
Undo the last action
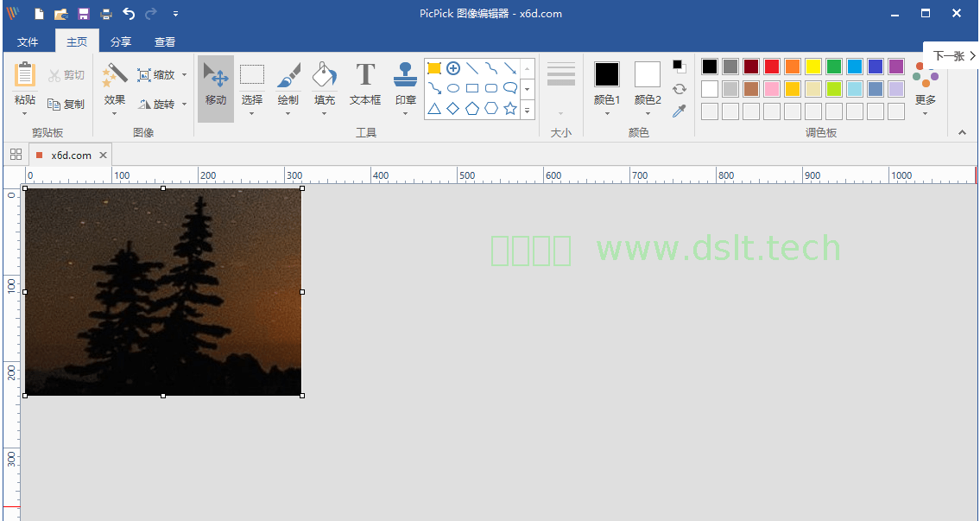click(128, 13)
